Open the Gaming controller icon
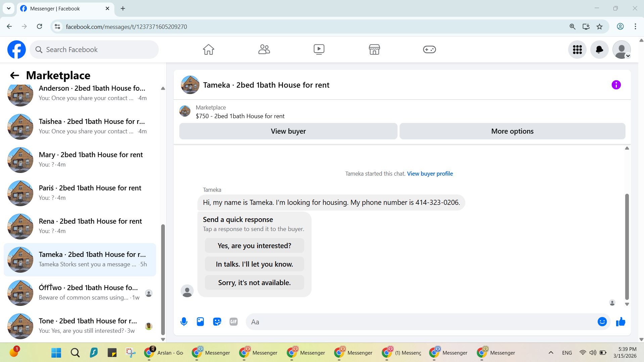 (429, 50)
